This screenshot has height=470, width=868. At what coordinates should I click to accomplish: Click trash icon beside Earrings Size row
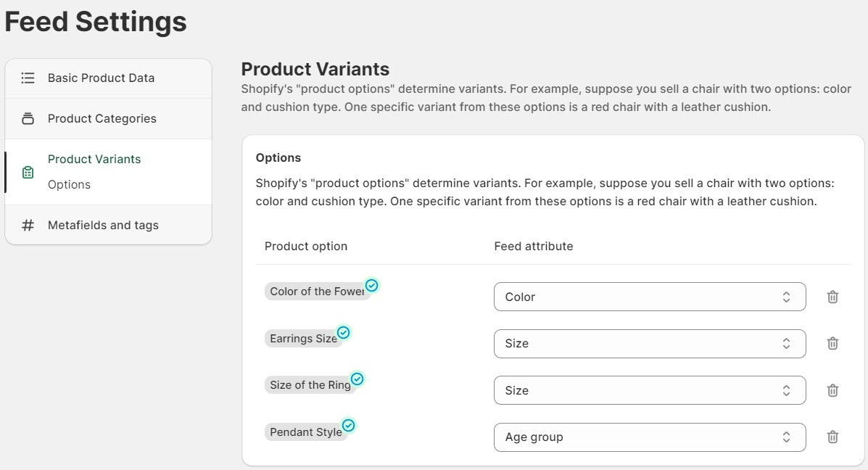pos(832,343)
